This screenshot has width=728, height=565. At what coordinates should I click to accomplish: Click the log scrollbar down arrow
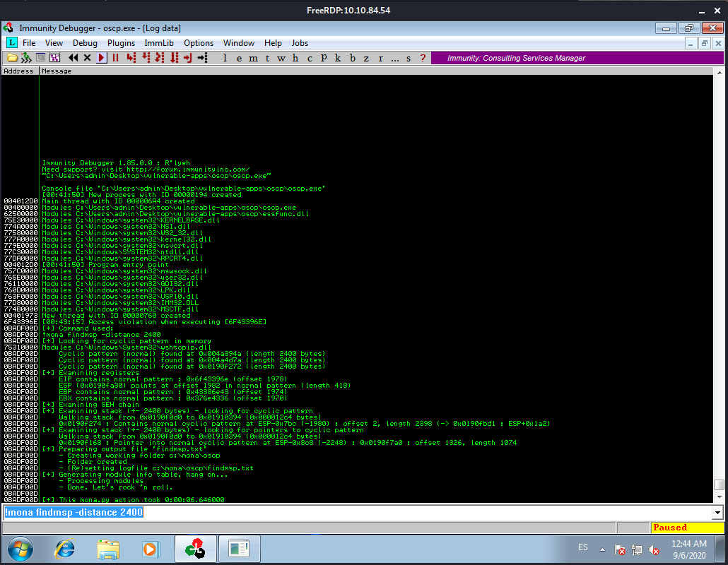(720, 497)
